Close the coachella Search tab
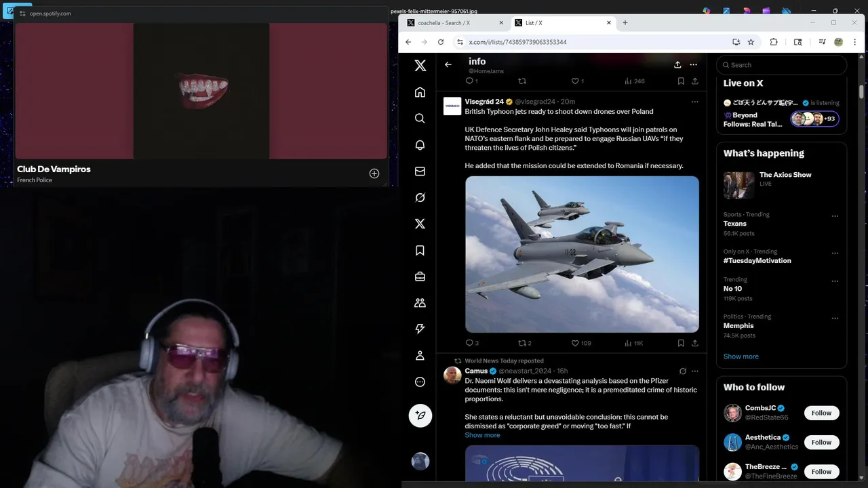The width and height of the screenshot is (868, 488). coord(501,22)
